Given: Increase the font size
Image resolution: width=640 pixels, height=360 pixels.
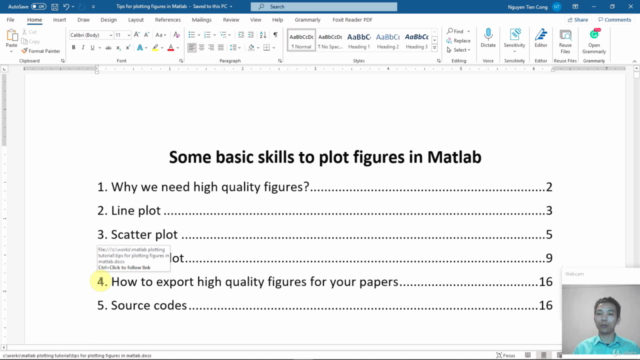Looking at the screenshot, I should 137,35.
